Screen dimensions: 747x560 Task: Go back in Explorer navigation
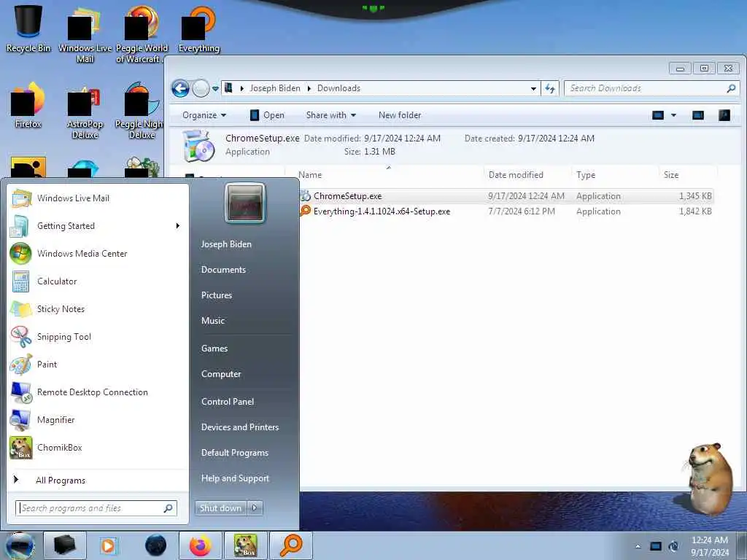tap(181, 88)
